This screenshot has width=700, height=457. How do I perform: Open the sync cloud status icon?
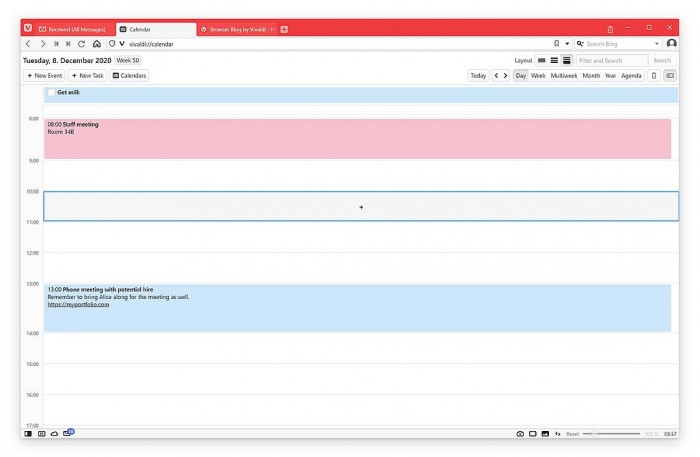pos(54,433)
